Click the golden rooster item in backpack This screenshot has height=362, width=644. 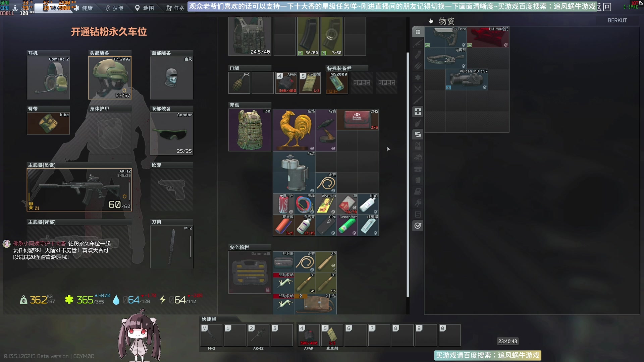(294, 130)
